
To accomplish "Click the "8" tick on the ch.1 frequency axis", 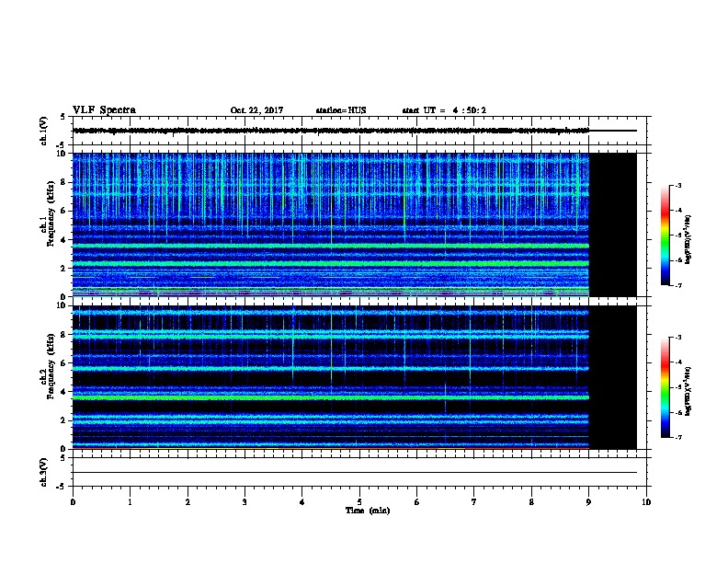I will [x=64, y=182].
